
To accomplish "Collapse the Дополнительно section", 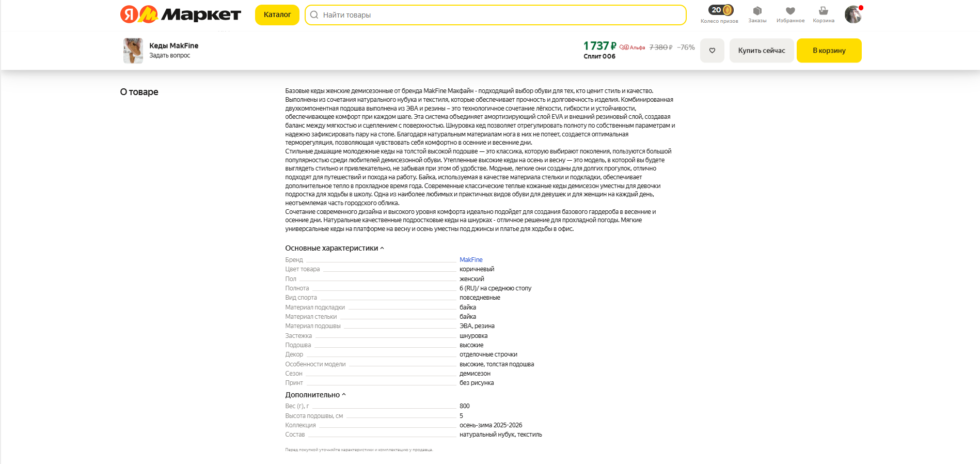I will [315, 395].
